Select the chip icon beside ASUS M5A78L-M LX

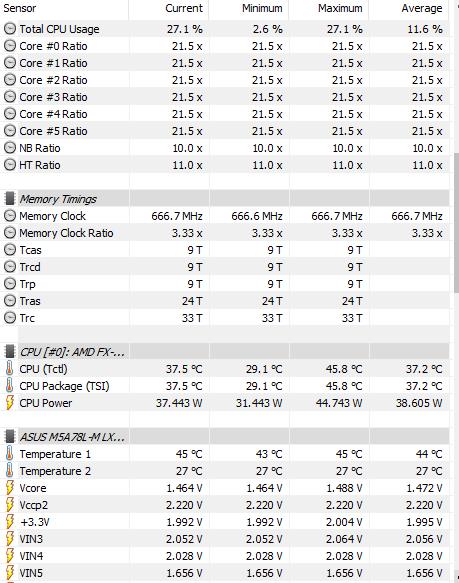click(10, 437)
